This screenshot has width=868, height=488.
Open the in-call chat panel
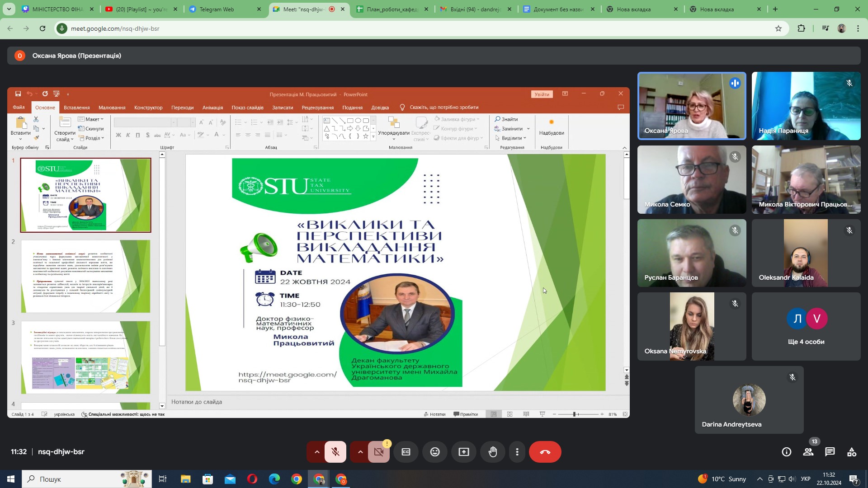(x=830, y=452)
